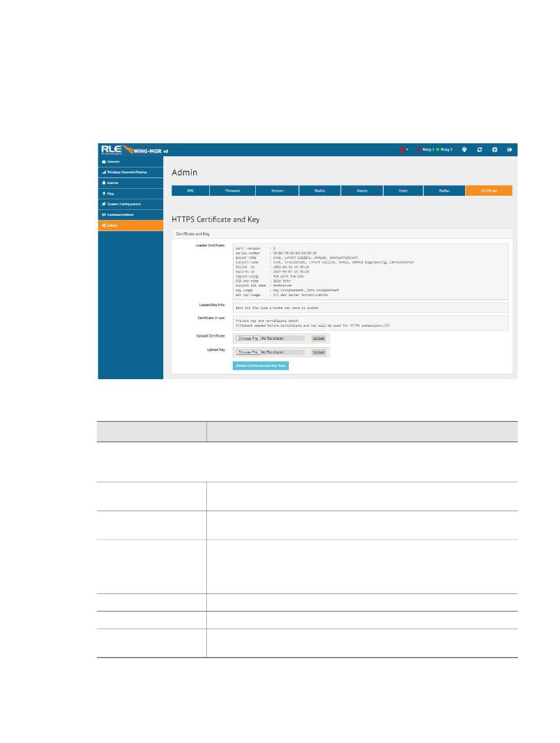Click the 'Upload Key' label
Image resolution: width=560 pixels, height=743 pixels.
215,350
